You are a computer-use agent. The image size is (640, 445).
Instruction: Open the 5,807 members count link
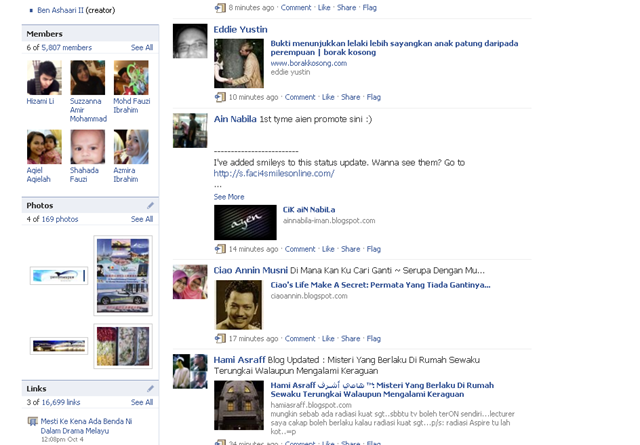tap(67, 47)
